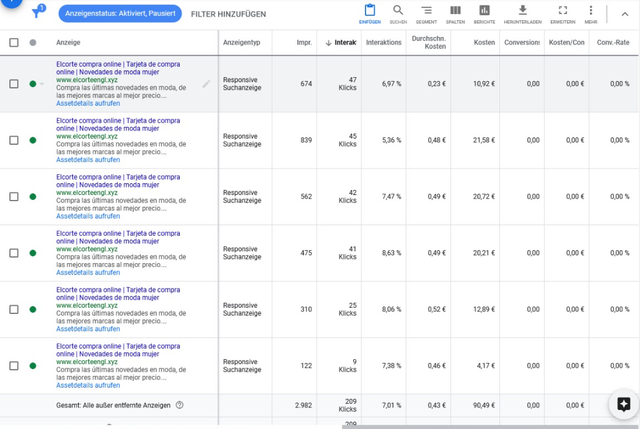Open the Anzeigenstatus filter chip
Screen dimensions: 640x429
(120, 13)
